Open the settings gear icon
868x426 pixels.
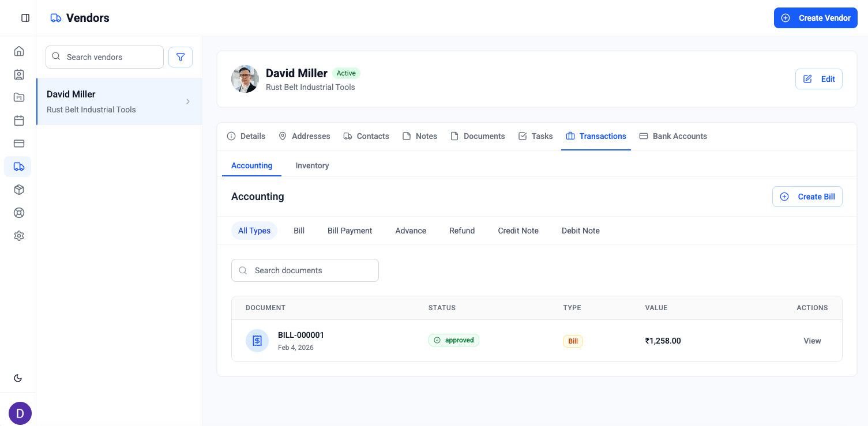click(x=19, y=236)
